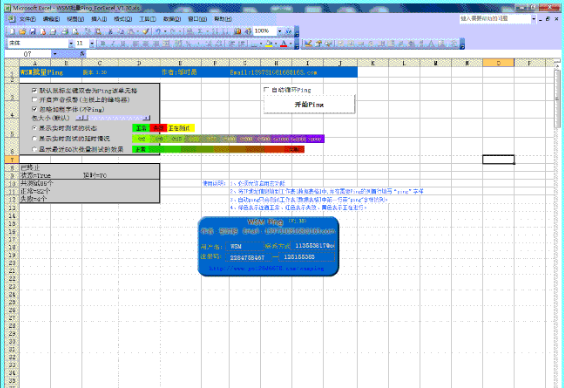Click the username WSM field

click(245, 246)
